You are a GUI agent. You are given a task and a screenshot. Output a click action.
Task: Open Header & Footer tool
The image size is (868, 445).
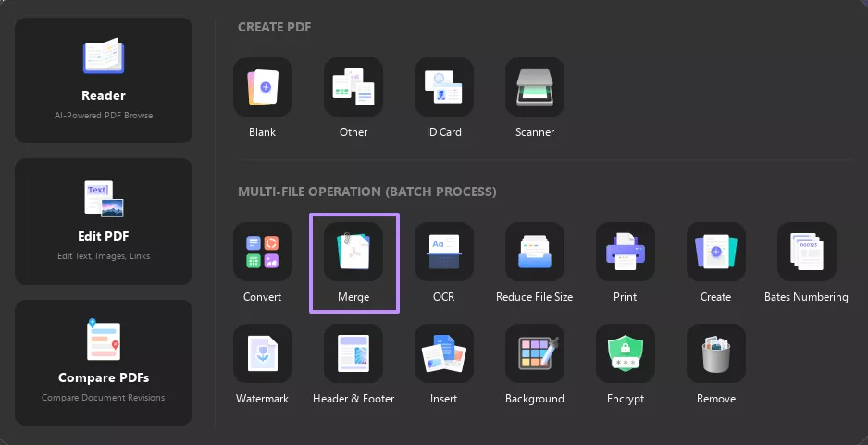click(x=353, y=353)
